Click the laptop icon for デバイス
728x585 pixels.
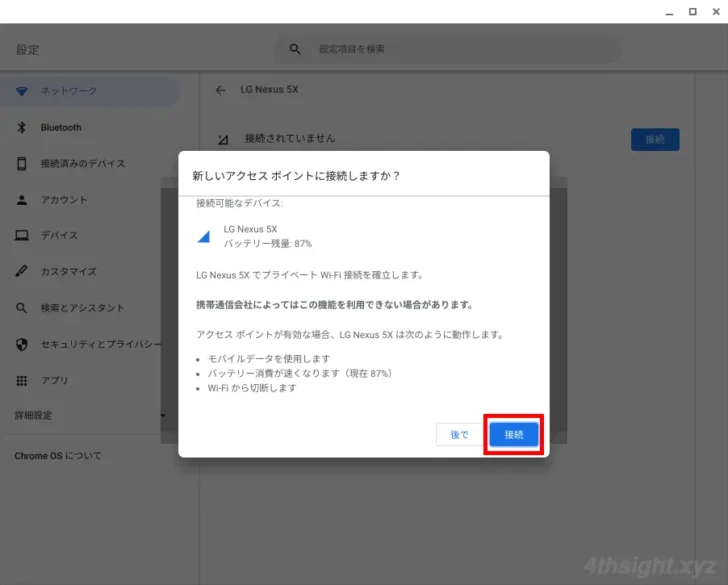coord(22,235)
